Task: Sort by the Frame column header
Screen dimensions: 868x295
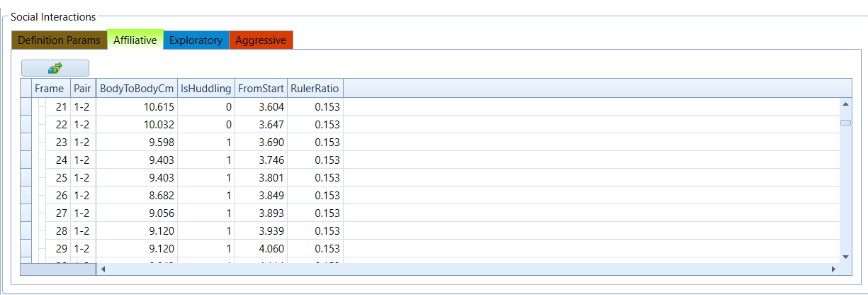Action: point(49,89)
